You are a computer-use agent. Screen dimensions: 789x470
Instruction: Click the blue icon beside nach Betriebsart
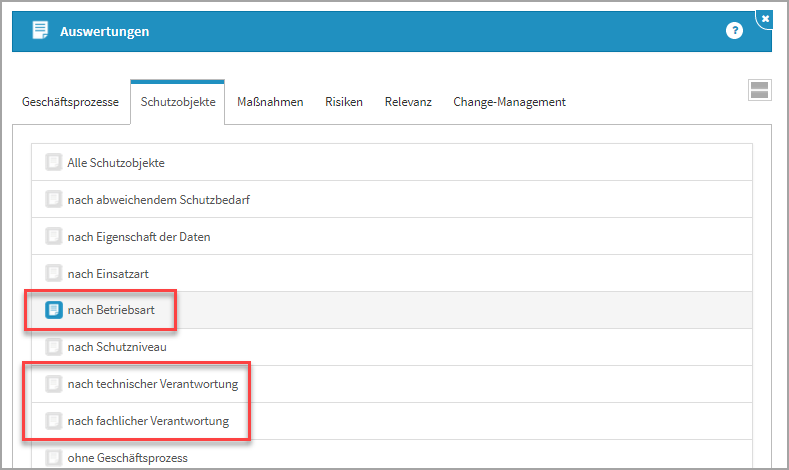point(53,310)
